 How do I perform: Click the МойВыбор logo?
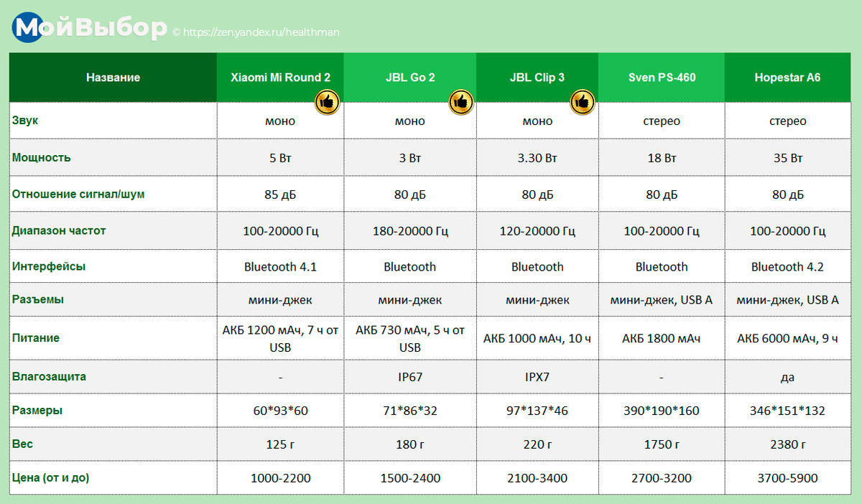tap(89, 27)
